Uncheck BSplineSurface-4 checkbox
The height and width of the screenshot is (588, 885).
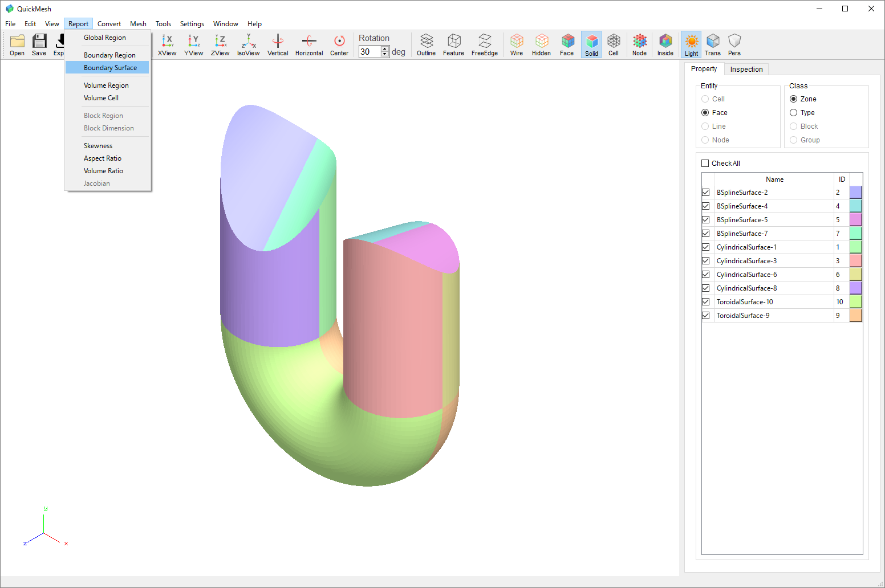pyautogui.click(x=706, y=206)
